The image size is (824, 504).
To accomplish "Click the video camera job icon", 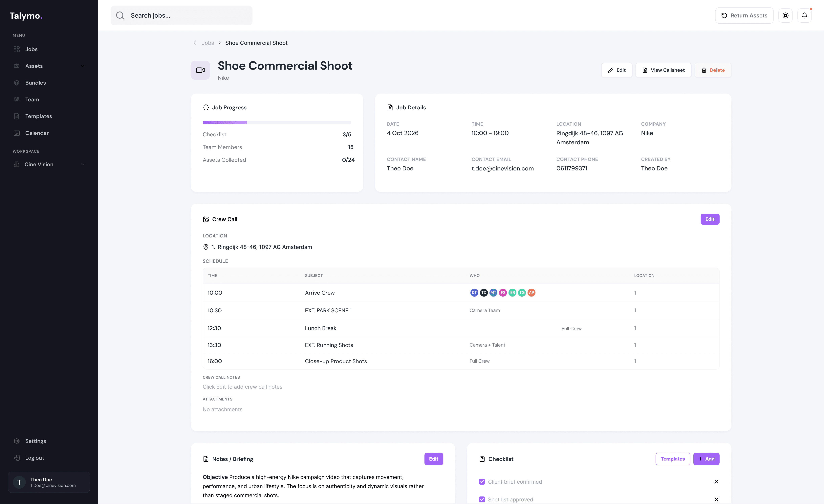I will pyautogui.click(x=200, y=70).
